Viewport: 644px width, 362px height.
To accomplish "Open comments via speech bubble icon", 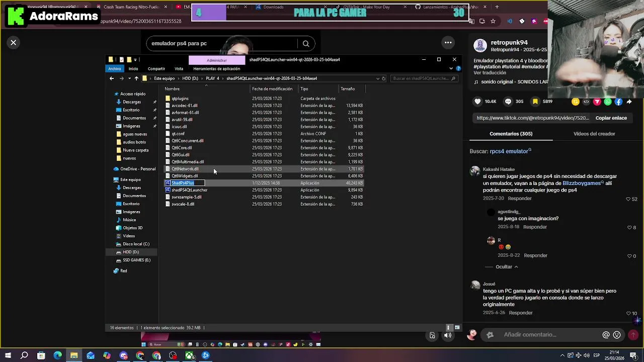I will pyautogui.click(x=508, y=102).
